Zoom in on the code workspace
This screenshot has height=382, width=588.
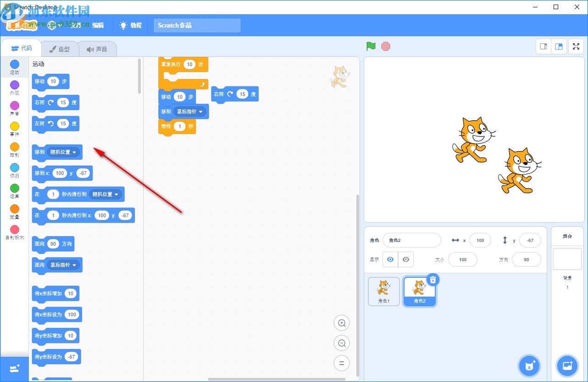(342, 323)
